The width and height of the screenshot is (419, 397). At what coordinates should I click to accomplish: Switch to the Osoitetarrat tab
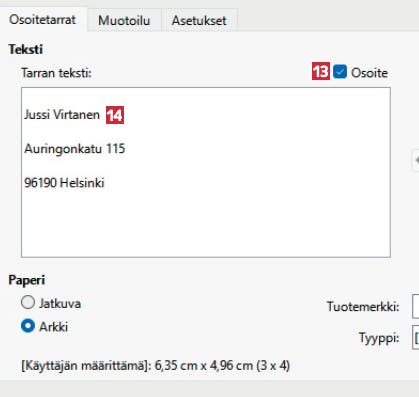pos(43,20)
